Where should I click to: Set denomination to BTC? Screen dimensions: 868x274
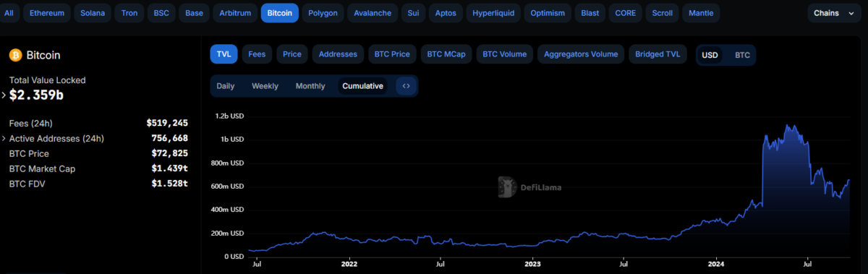742,55
